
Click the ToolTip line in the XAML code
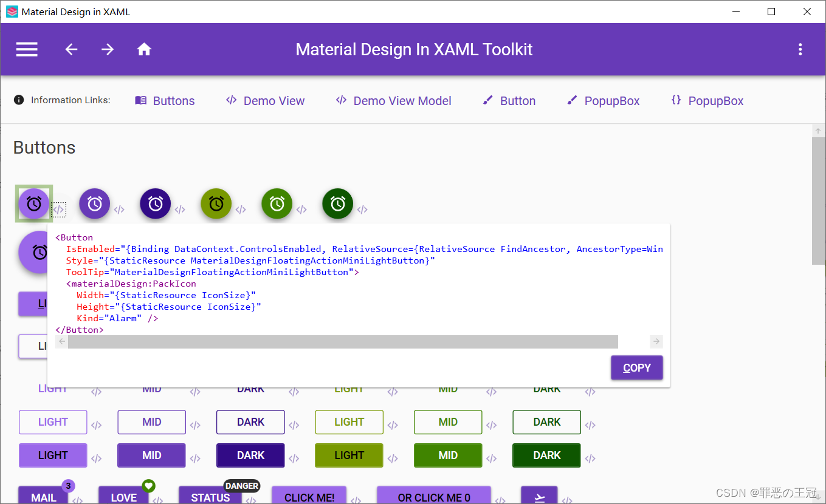[213, 272]
